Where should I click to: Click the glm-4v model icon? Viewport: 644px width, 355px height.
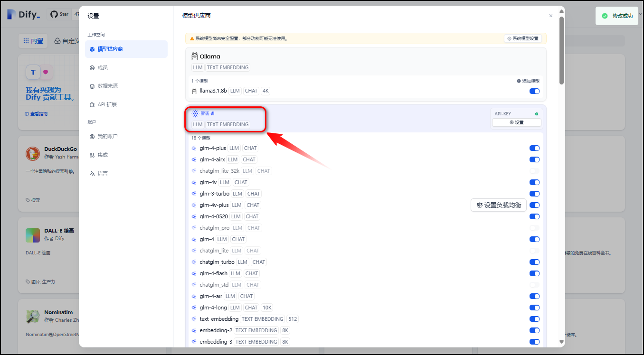(194, 182)
